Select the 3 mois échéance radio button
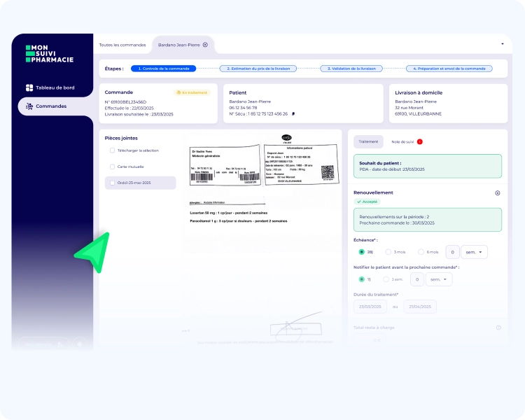Image resolution: width=525 pixels, height=420 pixels. coord(388,252)
